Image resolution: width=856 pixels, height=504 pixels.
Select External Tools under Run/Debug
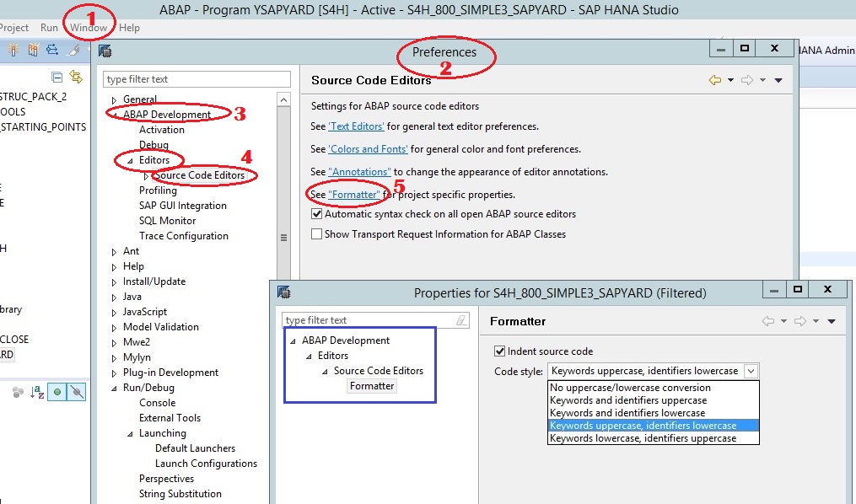(170, 418)
